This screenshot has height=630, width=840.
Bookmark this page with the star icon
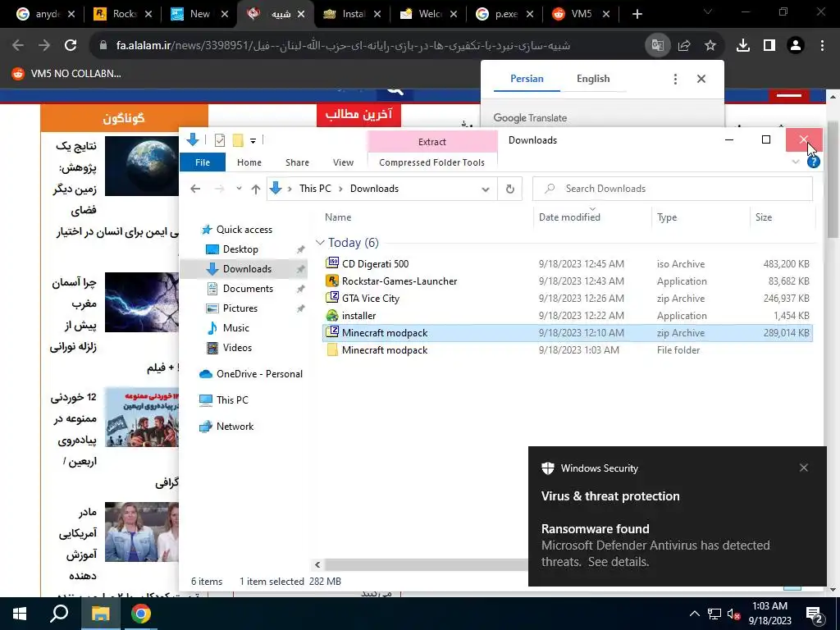tap(710, 46)
